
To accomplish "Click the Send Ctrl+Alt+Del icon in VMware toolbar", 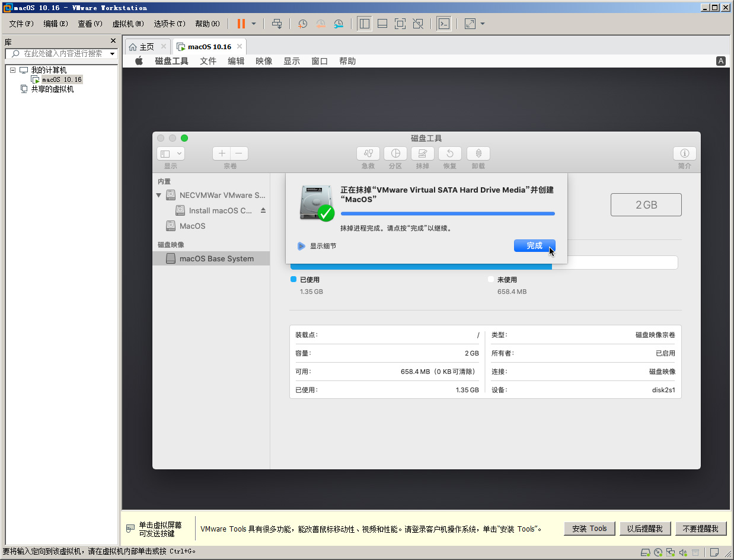I will pyautogui.click(x=277, y=24).
